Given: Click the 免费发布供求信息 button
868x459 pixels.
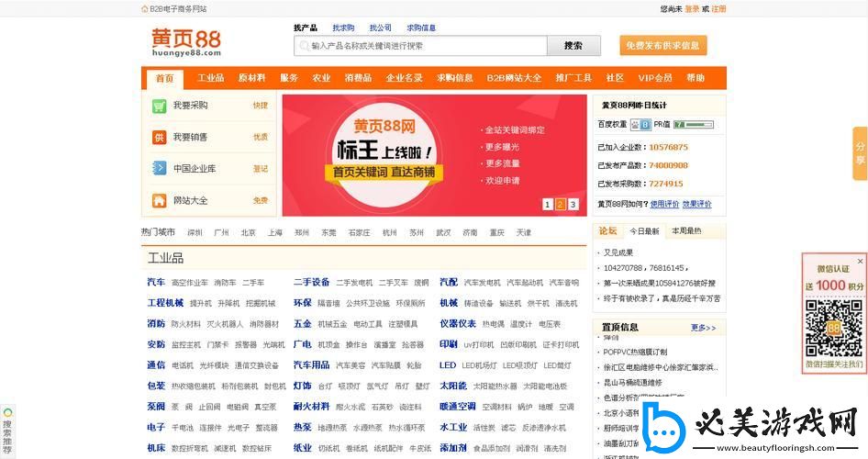Looking at the screenshot, I should point(662,46).
